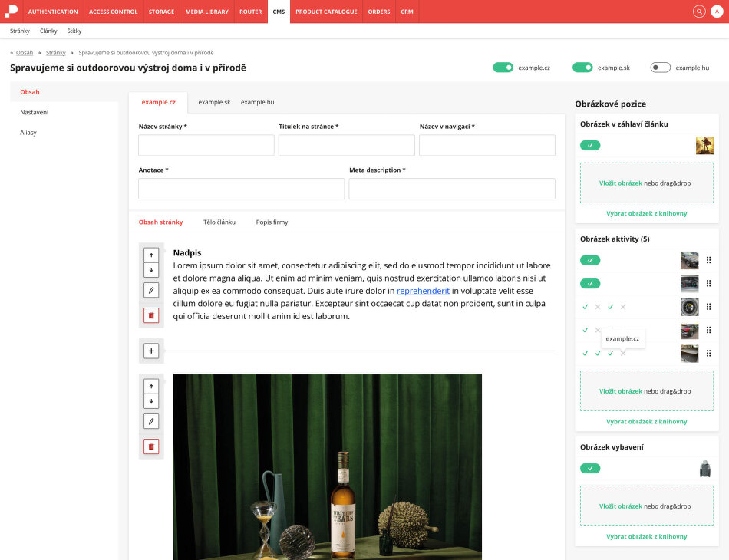Go to Štítky submenu
The height and width of the screenshot is (560, 729).
tap(74, 31)
